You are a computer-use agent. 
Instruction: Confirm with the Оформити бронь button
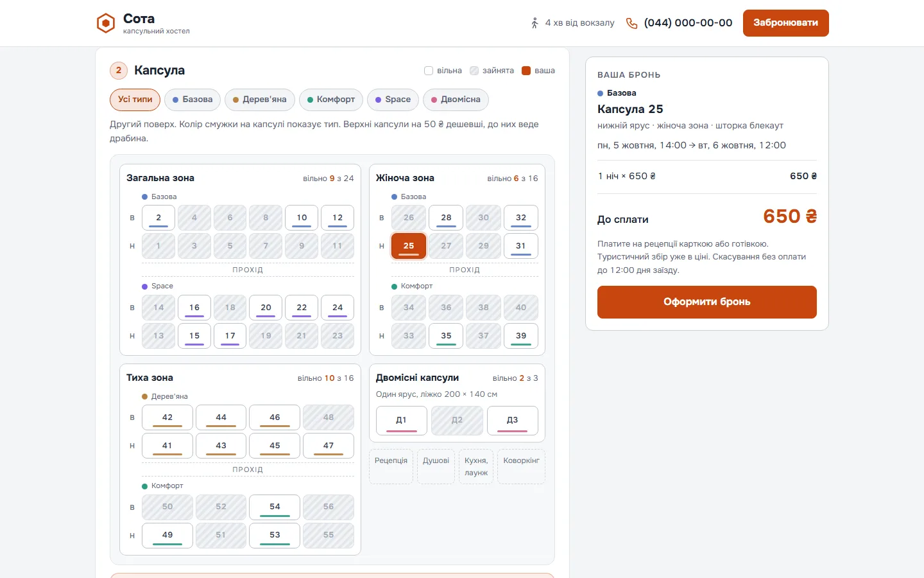coord(706,302)
